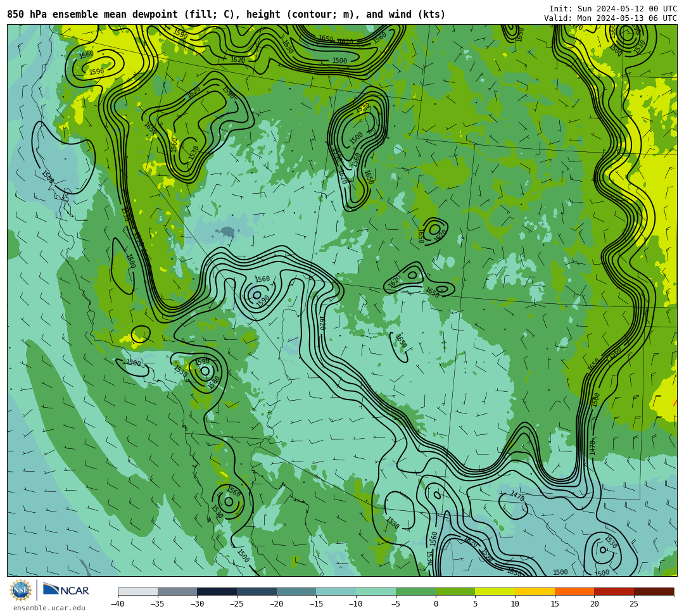Pick the light teal -15 to -10 colorbar segment

point(336,591)
